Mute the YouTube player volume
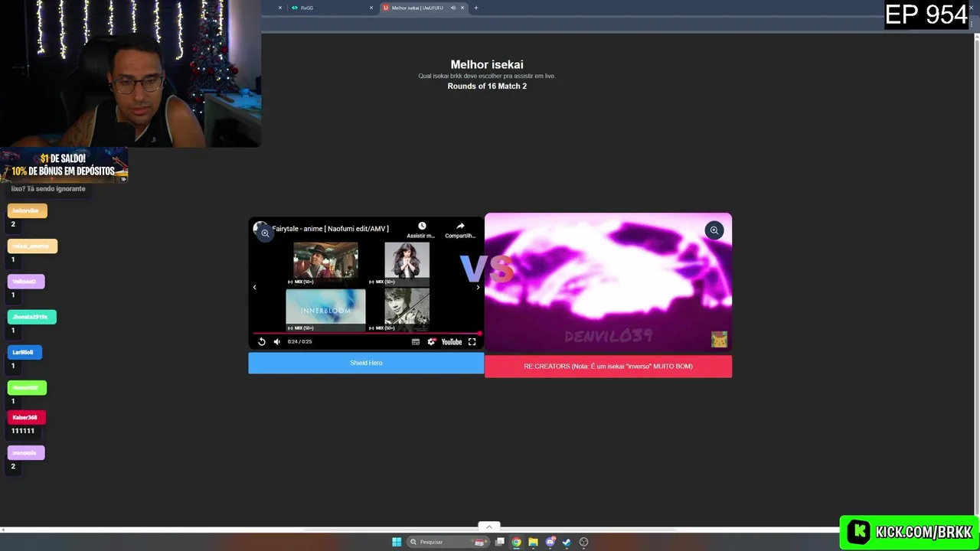Image resolution: width=980 pixels, height=551 pixels. click(277, 342)
